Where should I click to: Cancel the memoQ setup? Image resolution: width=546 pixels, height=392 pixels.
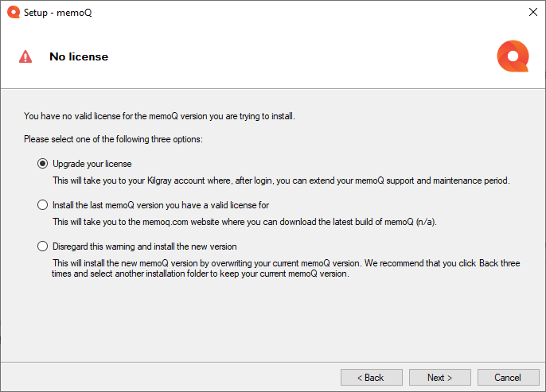[x=509, y=378]
